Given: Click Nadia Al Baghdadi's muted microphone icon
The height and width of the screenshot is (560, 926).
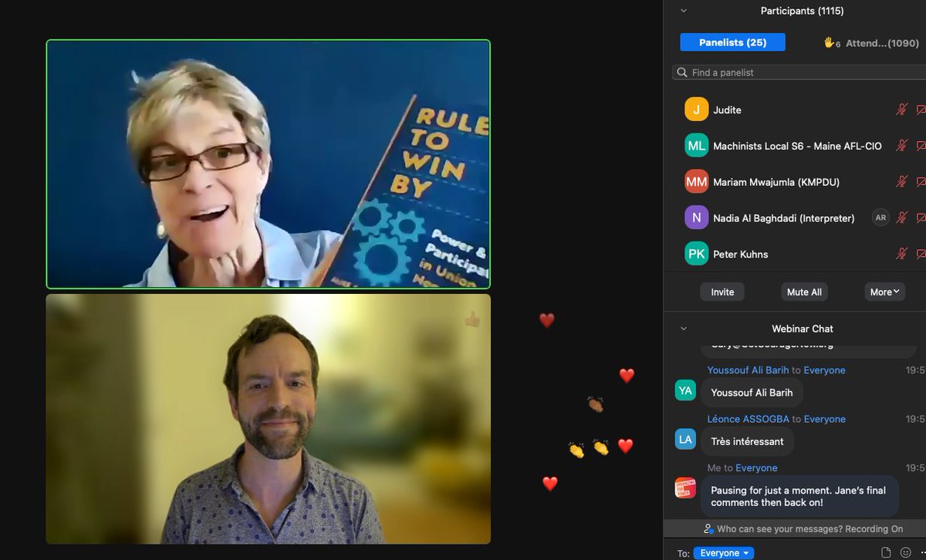Looking at the screenshot, I should (x=901, y=218).
